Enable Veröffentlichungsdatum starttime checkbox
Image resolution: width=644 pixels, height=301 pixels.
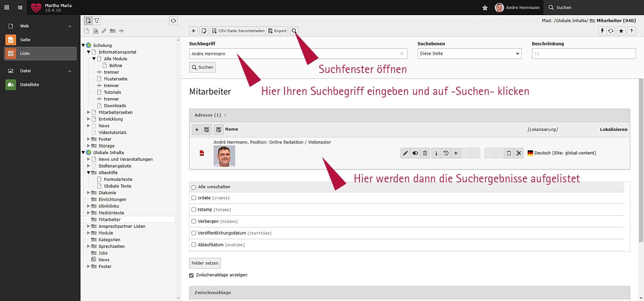pyautogui.click(x=194, y=233)
